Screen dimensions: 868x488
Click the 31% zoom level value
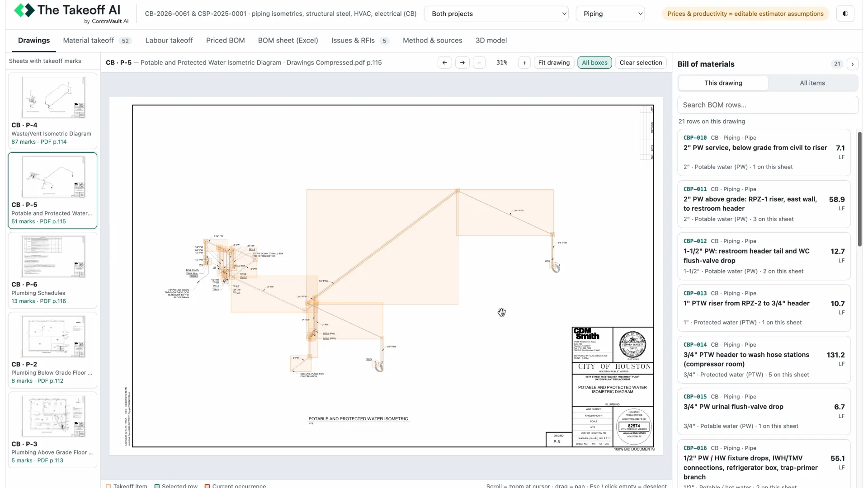pos(502,63)
